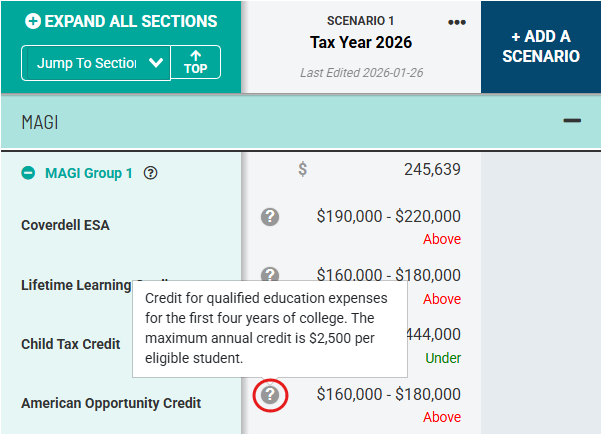Click the dollar sign icon beside 245,639

(302, 170)
